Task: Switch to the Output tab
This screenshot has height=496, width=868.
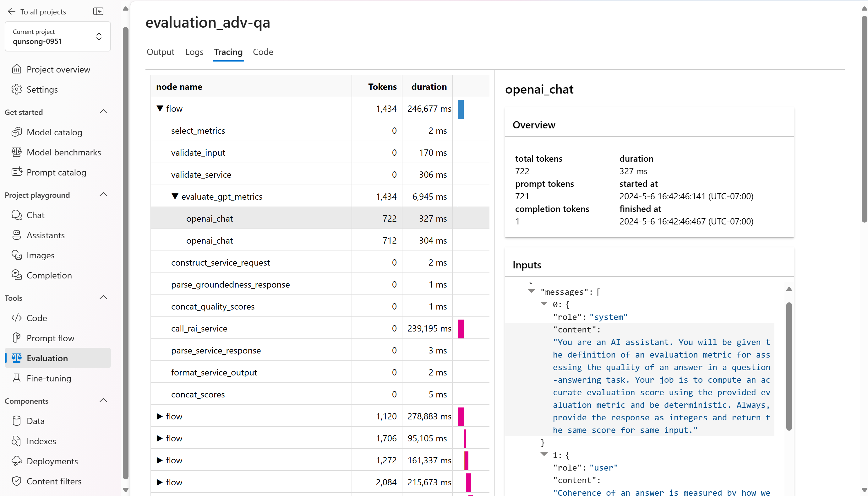Action: click(160, 52)
